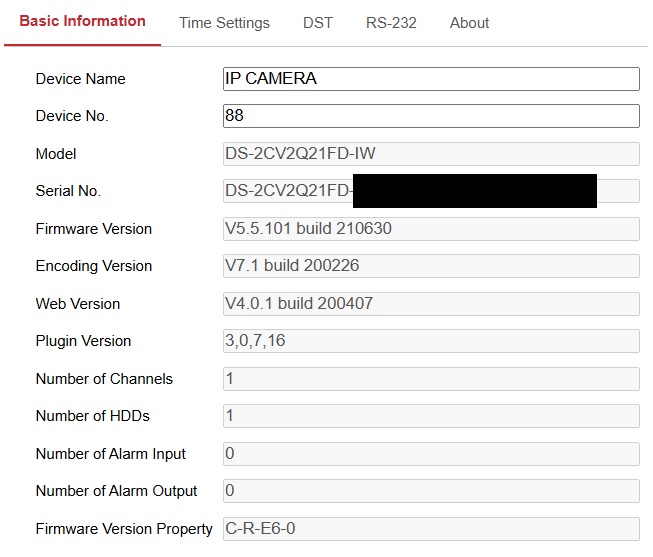Go to the RS-232 tab
This screenshot has width=653, height=557.
pyautogui.click(x=391, y=23)
